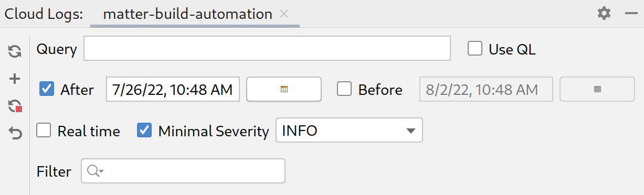This screenshot has width=644, height=195.
Task: Toggle the Real time checkbox
Action: click(x=44, y=131)
